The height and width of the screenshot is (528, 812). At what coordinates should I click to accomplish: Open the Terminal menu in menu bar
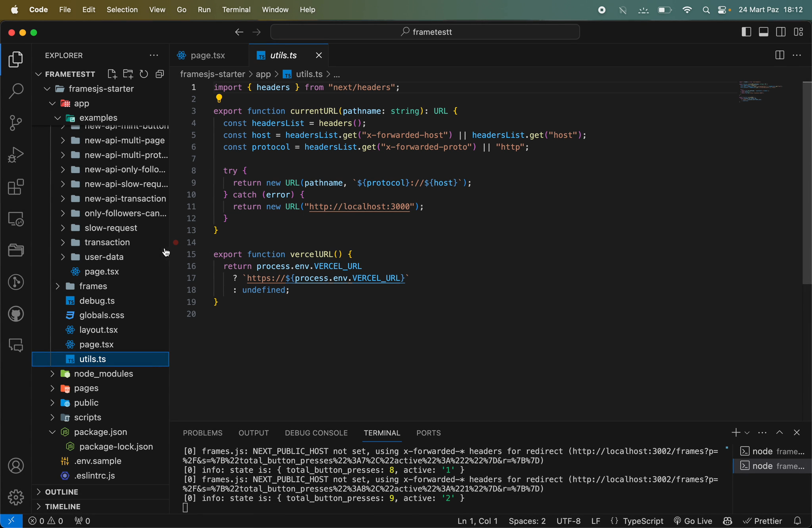(x=236, y=10)
